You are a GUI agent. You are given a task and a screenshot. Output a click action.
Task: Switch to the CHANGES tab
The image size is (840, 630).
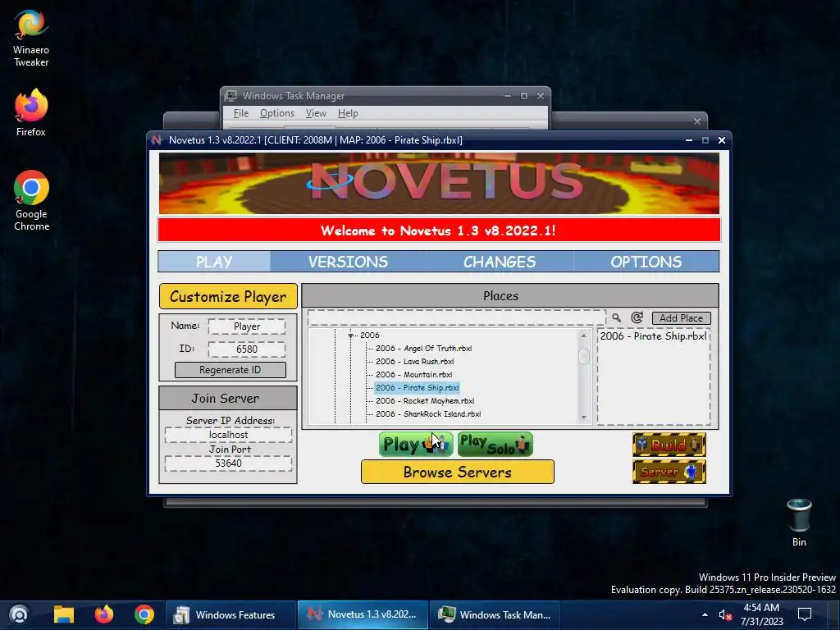500,262
